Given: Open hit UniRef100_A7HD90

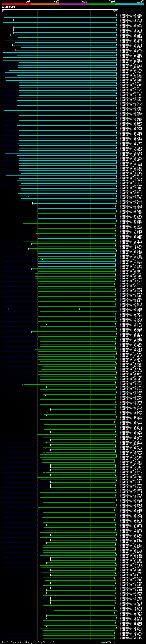Looking at the screenshot, I should [131, 273].
